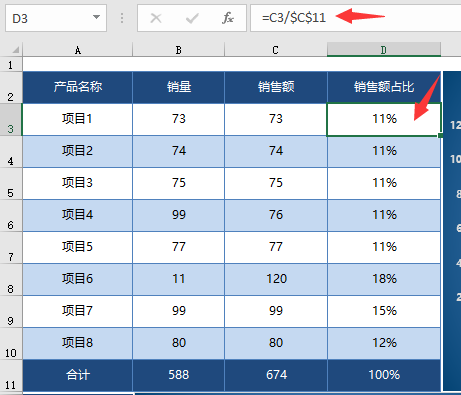Click the Enter checkmark formula button
Screen dimensions: 461x395
tap(192, 18)
